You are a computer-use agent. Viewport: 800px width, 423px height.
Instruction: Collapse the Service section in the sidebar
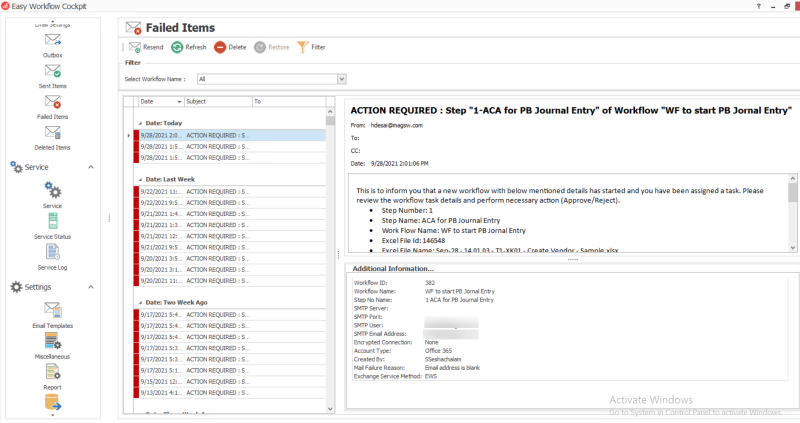(91, 167)
